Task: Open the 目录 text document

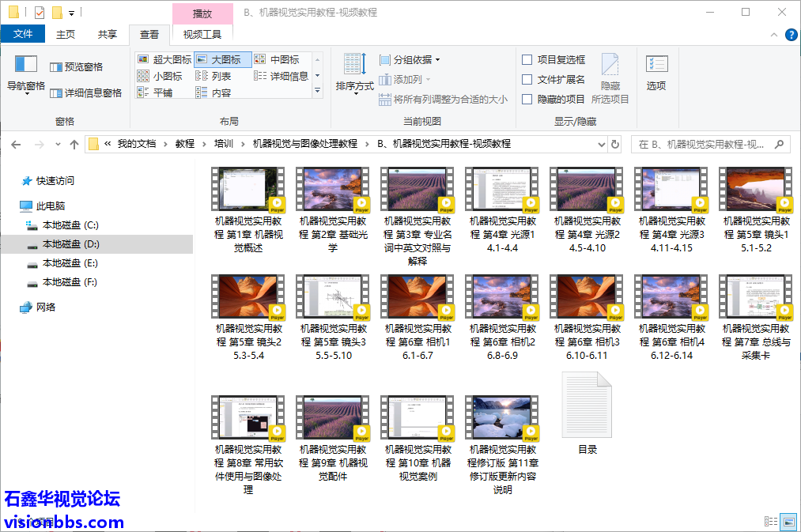Action: (588, 413)
